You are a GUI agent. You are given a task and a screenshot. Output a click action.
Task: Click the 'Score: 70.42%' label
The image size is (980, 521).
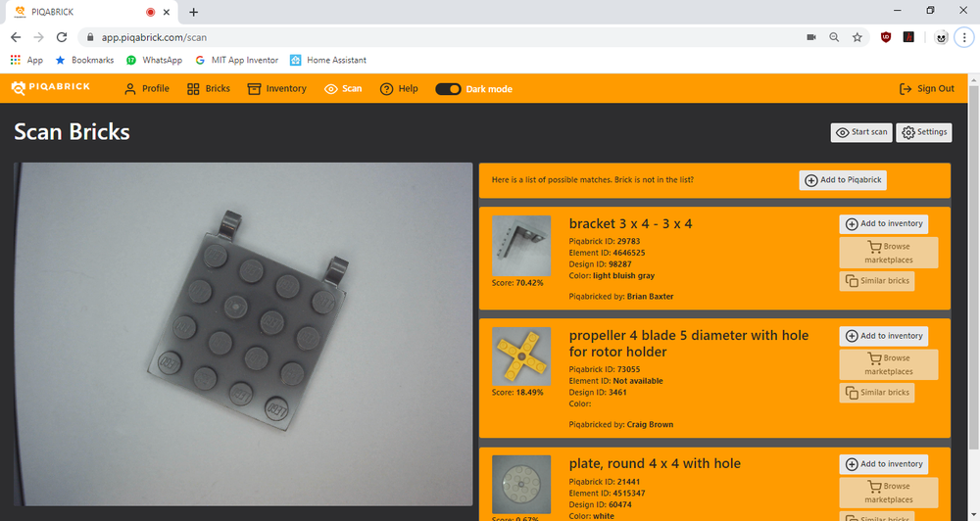[517, 283]
